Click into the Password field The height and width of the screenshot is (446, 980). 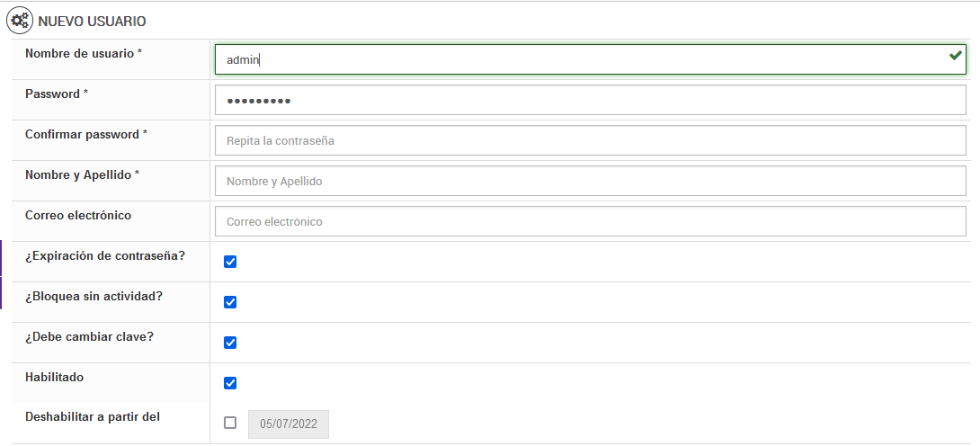point(590,100)
